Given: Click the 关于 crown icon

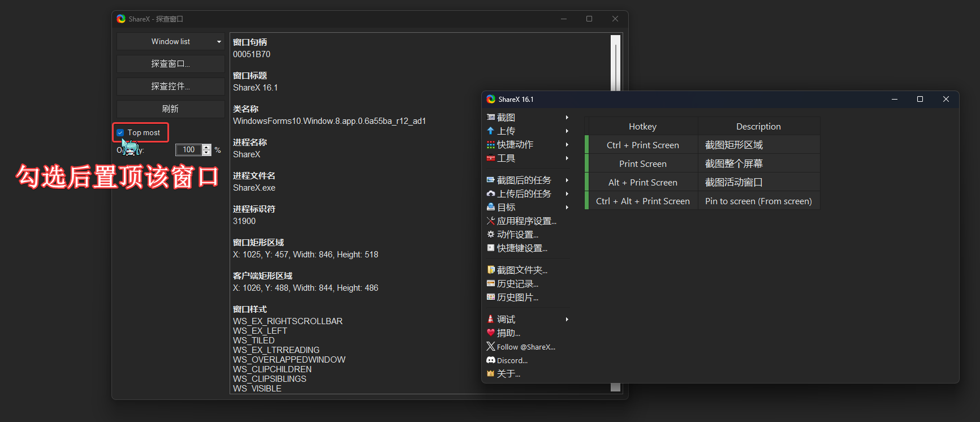Looking at the screenshot, I should [x=491, y=373].
